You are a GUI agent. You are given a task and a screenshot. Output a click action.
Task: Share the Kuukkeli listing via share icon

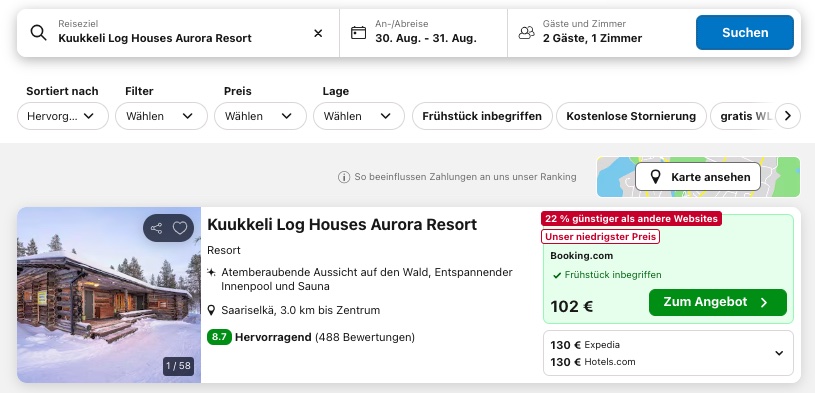pyautogui.click(x=156, y=228)
